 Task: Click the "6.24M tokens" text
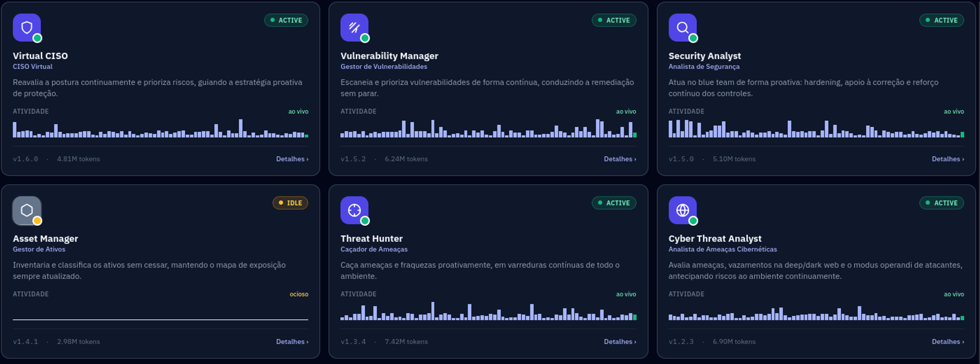point(406,159)
